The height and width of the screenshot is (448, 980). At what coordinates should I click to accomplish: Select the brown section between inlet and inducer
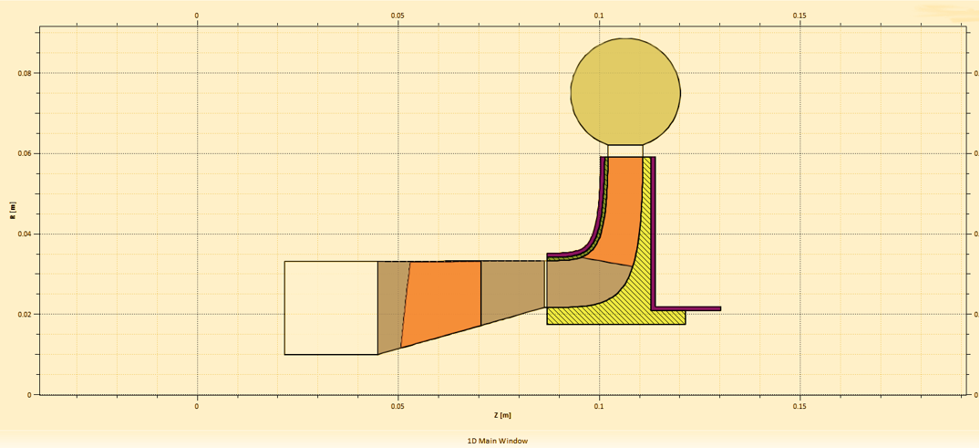pyautogui.click(x=392, y=306)
